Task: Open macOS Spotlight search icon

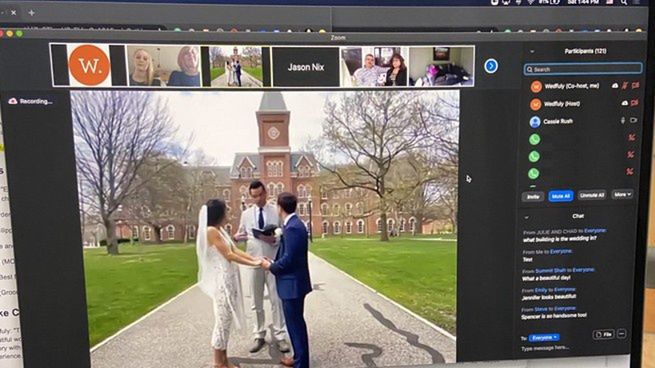Action: pyautogui.click(x=624, y=2)
